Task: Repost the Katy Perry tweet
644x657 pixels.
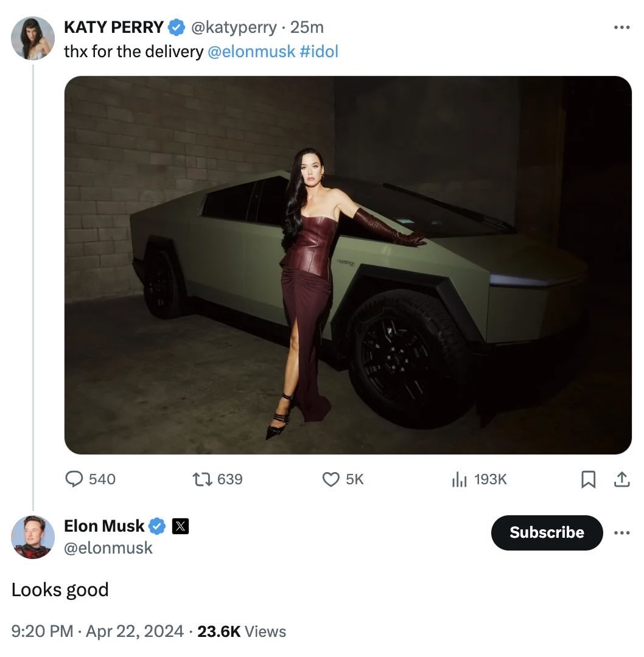Action: (202, 479)
